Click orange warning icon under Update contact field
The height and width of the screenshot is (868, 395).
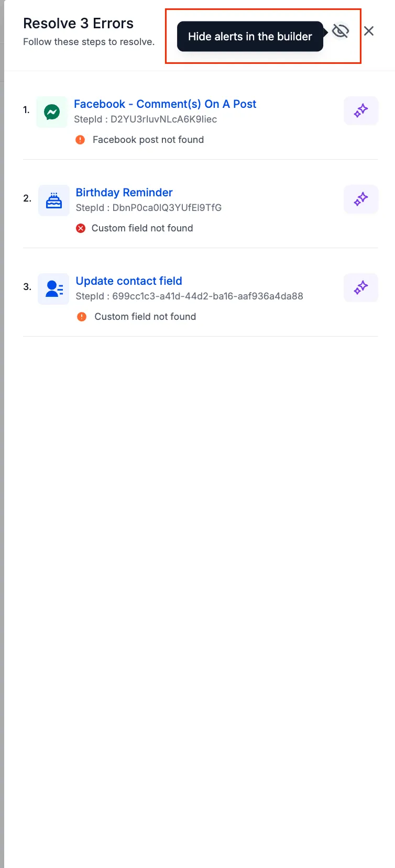tap(82, 317)
